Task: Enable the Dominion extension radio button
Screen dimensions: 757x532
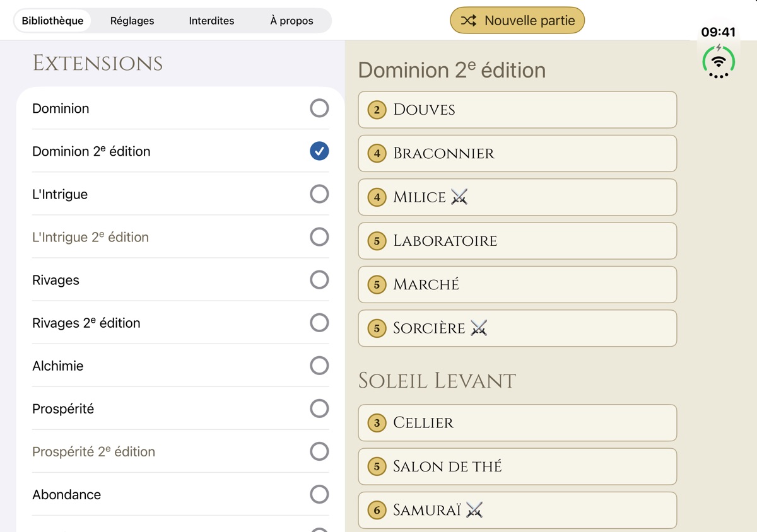Action: [319, 108]
